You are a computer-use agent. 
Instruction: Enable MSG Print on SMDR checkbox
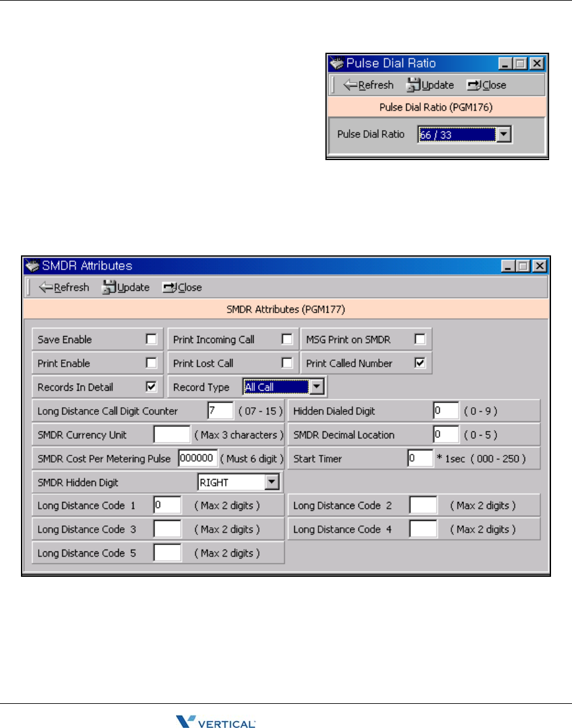pyautogui.click(x=420, y=339)
